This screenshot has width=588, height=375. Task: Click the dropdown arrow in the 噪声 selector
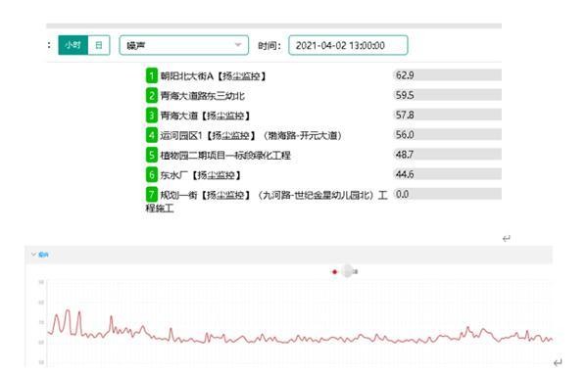238,45
